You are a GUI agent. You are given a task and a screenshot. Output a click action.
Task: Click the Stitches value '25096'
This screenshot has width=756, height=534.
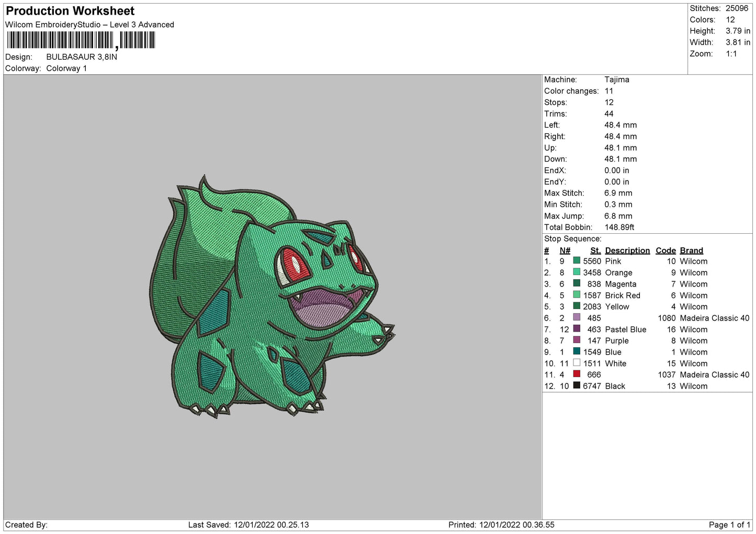(x=737, y=8)
